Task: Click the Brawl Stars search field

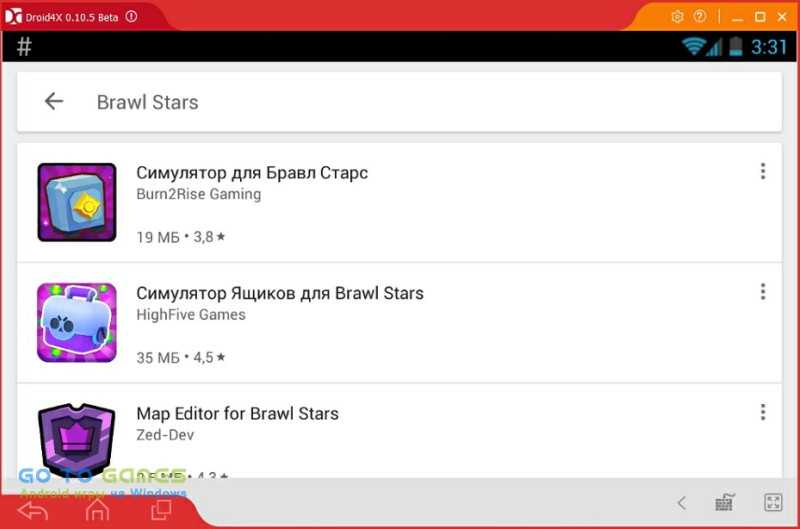Action: pyautogui.click(x=399, y=102)
